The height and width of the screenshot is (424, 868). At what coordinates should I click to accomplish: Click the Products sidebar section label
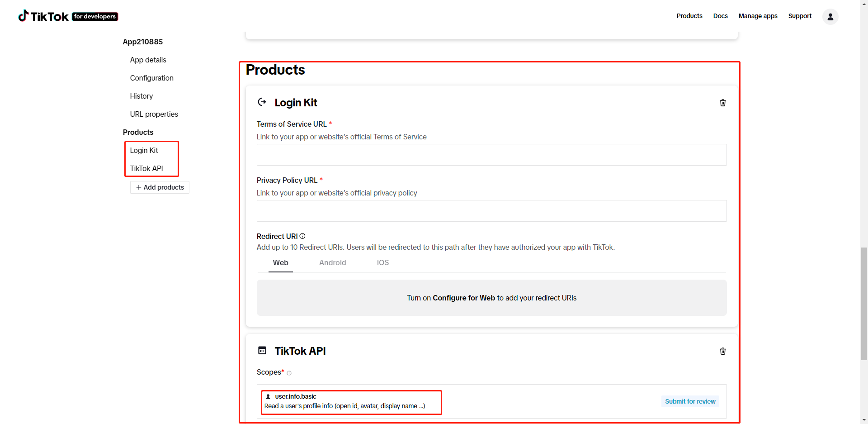[x=138, y=132]
